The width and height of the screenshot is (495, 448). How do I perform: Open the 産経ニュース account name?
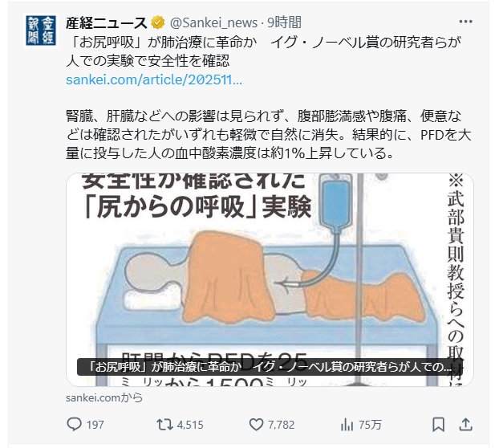coord(107,22)
